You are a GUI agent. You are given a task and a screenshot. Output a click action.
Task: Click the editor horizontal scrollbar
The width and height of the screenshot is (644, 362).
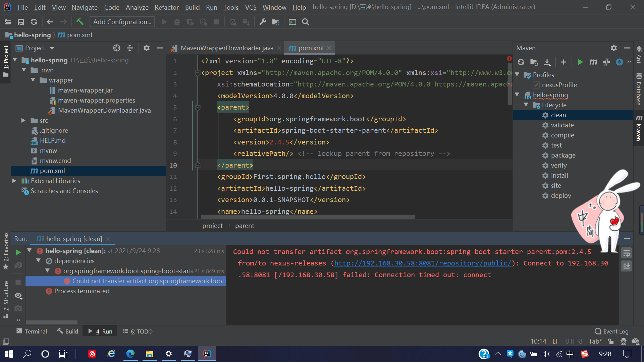[x=308, y=217]
